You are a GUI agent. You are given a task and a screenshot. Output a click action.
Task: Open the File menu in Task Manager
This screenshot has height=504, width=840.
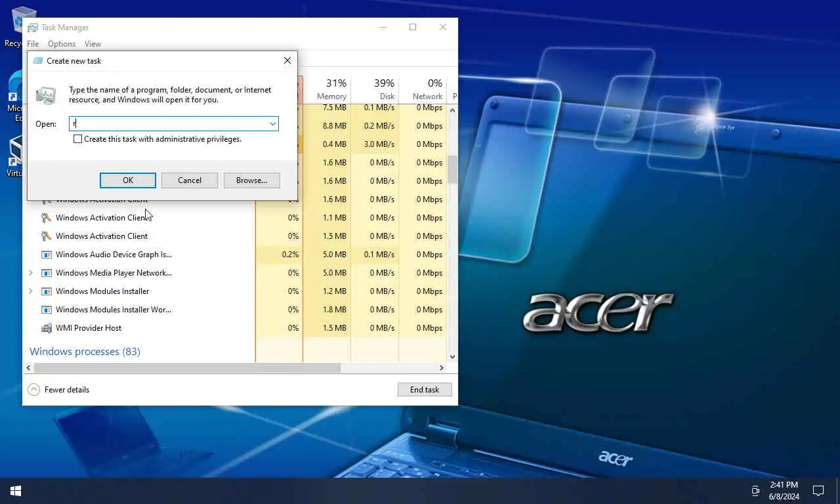tap(33, 44)
